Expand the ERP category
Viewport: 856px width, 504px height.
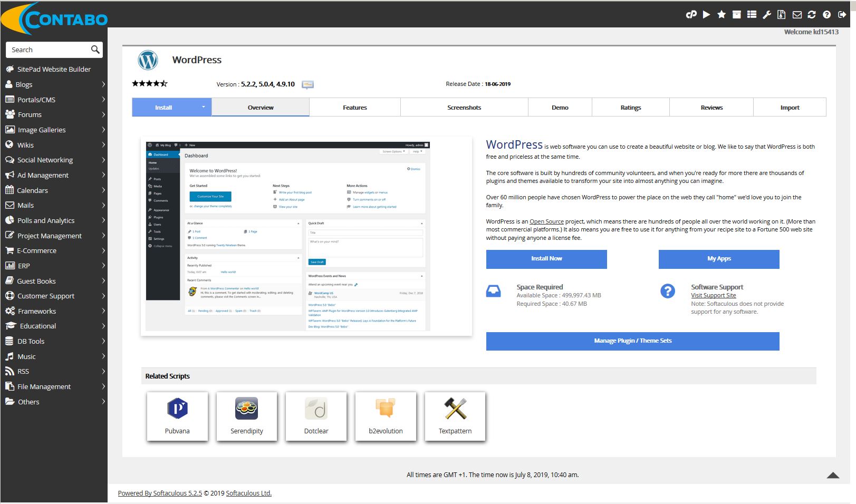pos(54,266)
